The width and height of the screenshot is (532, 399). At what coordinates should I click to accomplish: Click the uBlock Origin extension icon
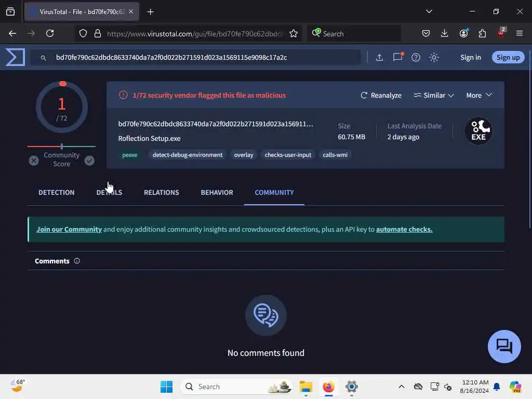pyautogui.click(x=501, y=33)
